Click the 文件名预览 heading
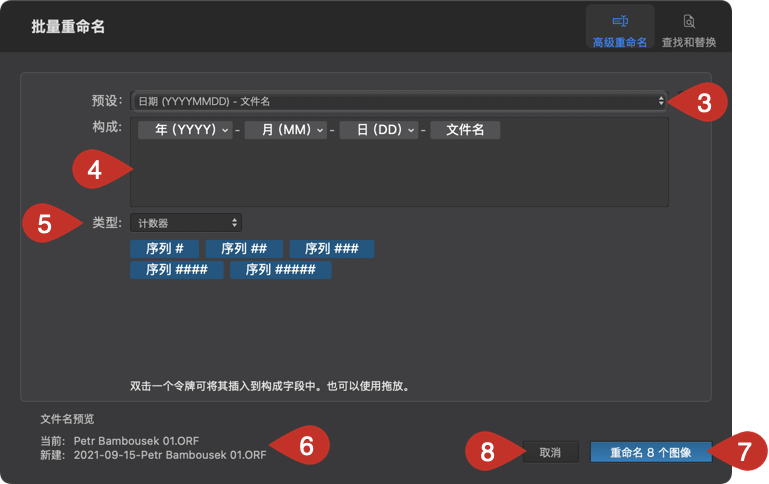 (x=67, y=419)
